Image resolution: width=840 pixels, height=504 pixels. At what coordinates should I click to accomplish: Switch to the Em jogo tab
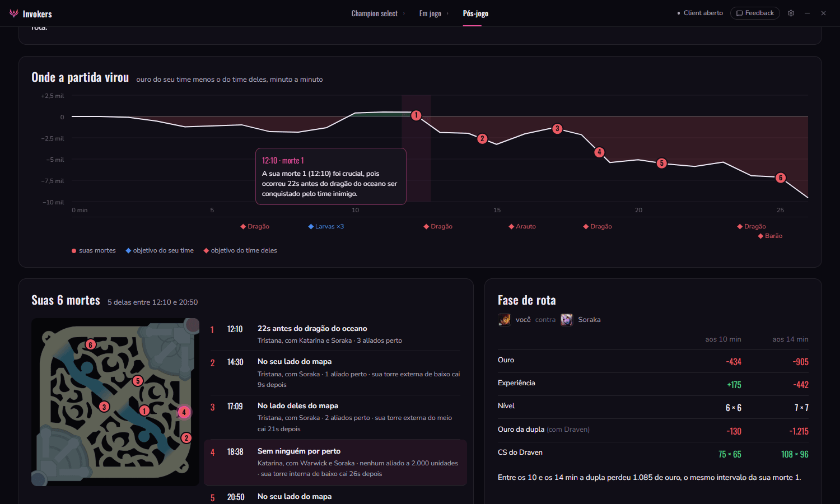tap(430, 13)
